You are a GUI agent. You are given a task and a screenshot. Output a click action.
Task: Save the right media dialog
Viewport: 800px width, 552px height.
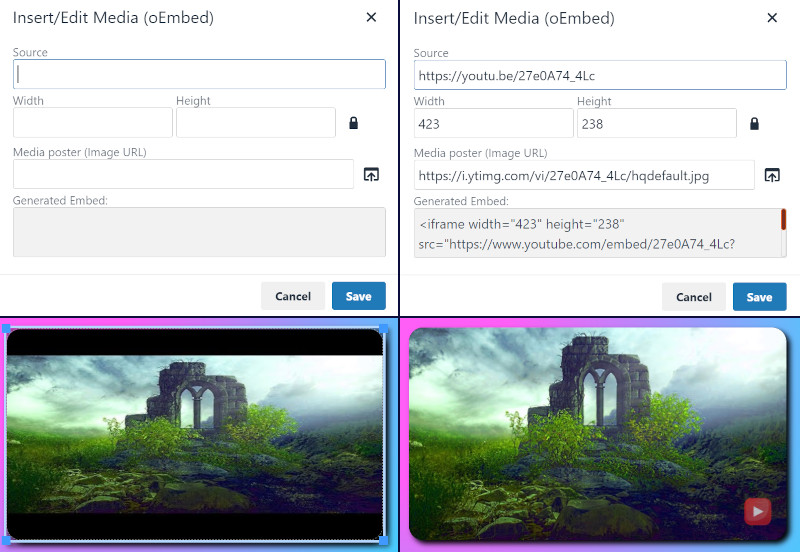pos(759,297)
